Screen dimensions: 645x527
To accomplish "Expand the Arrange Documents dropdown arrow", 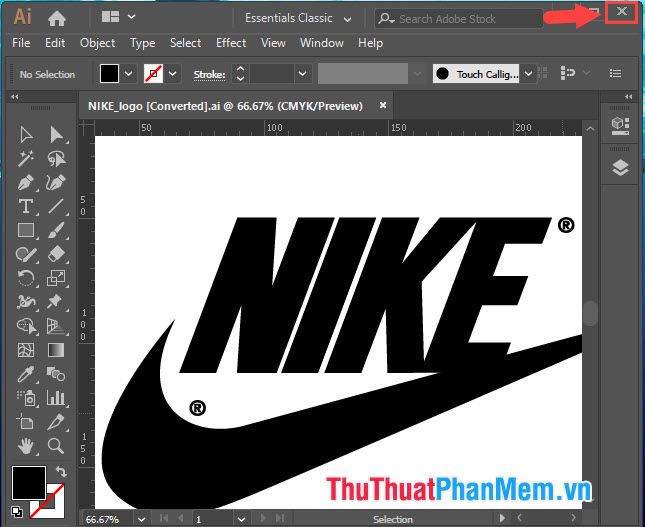I will tap(132, 17).
